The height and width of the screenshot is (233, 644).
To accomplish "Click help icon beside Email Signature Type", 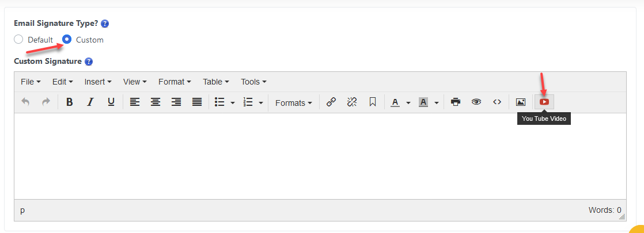I will pyautogui.click(x=105, y=24).
